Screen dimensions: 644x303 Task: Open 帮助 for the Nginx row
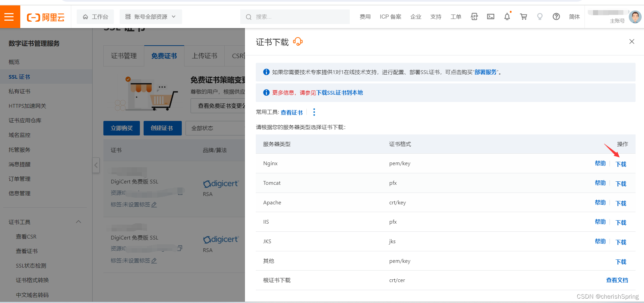point(600,163)
